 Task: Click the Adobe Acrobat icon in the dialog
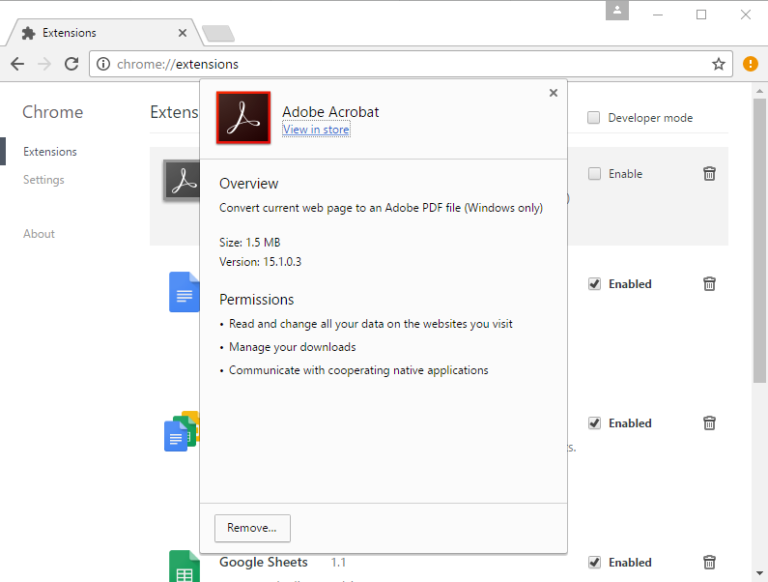pyautogui.click(x=243, y=118)
